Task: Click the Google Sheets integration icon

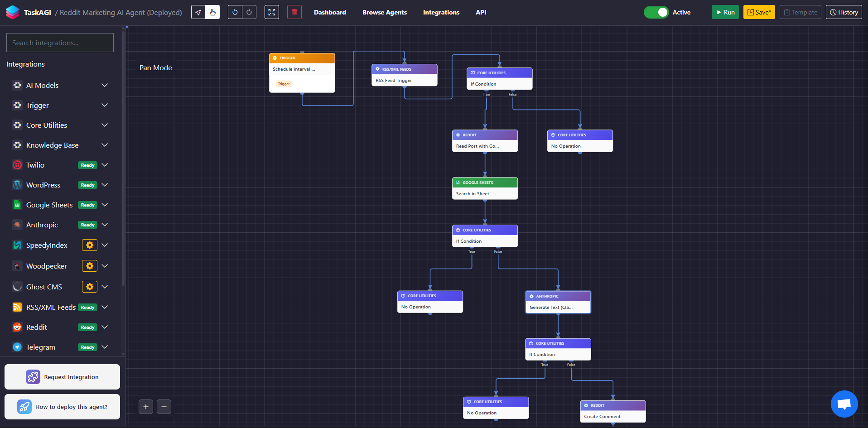Action: [x=17, y=205]
